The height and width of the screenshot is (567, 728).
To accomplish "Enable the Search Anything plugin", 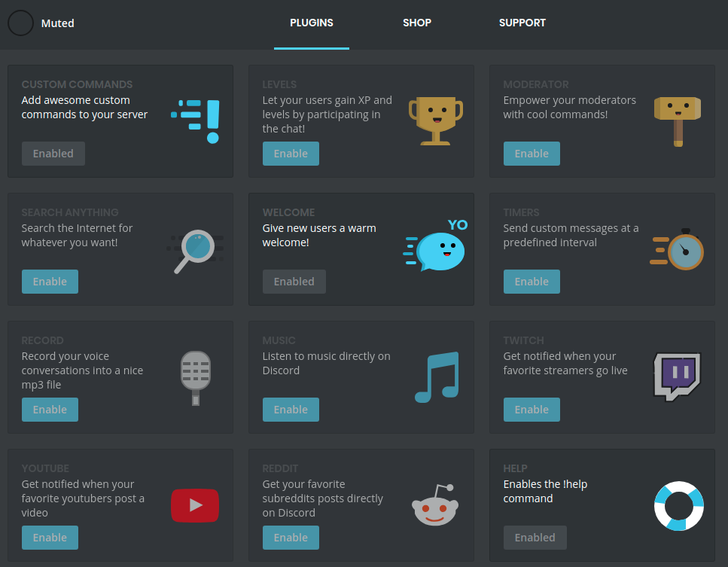I will 50,282.
